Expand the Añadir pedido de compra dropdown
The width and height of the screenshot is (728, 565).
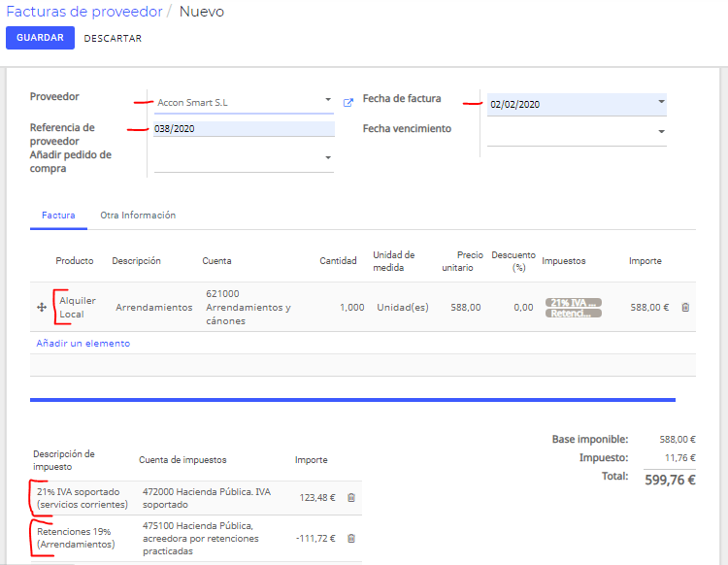coord(328,158)
